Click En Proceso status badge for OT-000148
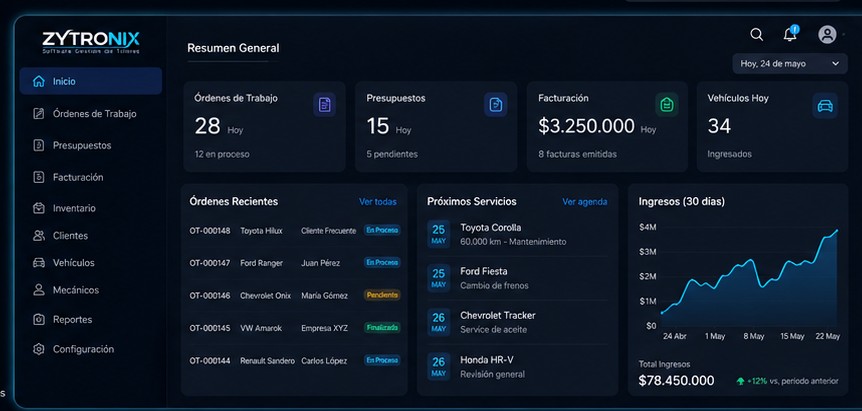This screenshot has height=411, width=862. click(382, 230)
